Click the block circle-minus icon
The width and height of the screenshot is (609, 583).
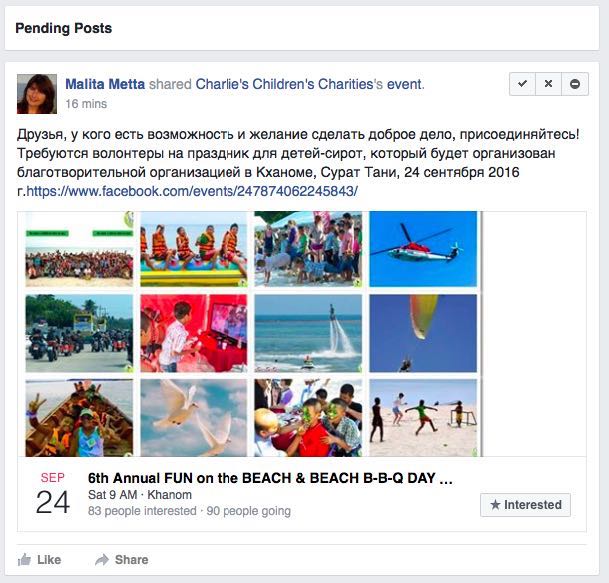coord(575,84)
